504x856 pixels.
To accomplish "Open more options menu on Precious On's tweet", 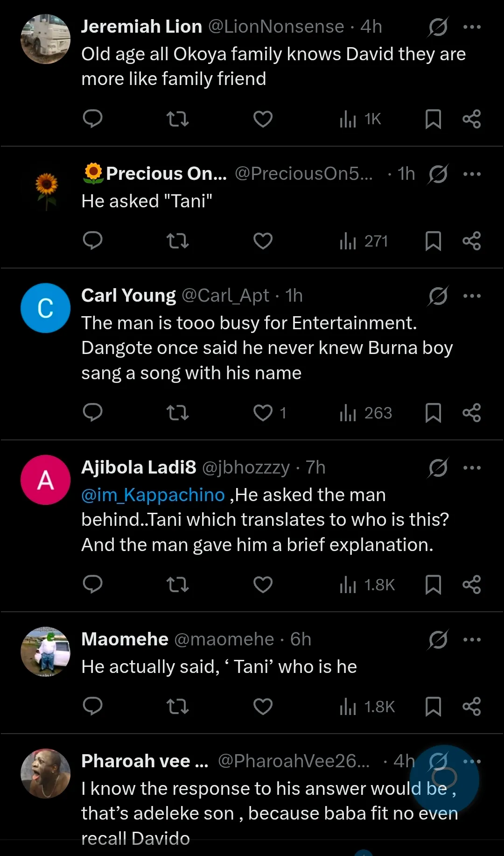I will click(x=472, y=174).
